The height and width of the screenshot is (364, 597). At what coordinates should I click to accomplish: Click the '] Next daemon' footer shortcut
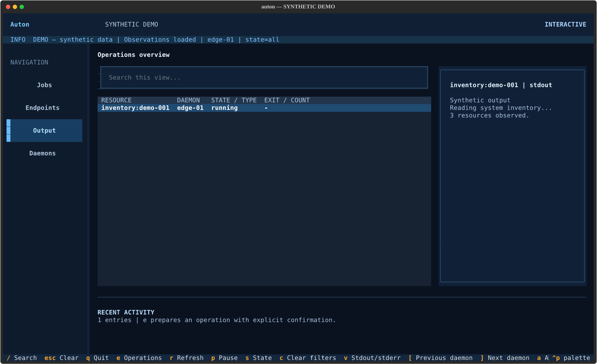pos(505,358)
